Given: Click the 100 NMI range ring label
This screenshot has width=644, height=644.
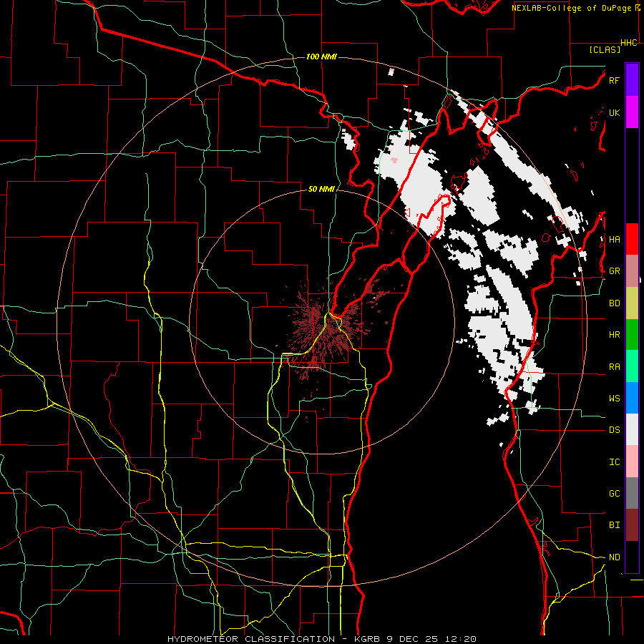Looking at the screenshot, I should pyautogui.click(x=321, y=57).
